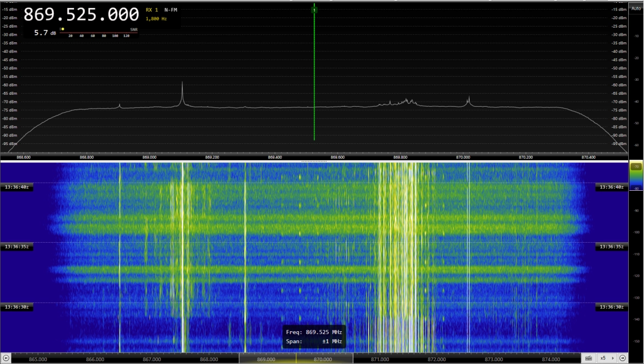This screenshot has height=364, width=644.
Task: Click the 869.200 label on the frequency axis
Action: [x=212, y=157]
